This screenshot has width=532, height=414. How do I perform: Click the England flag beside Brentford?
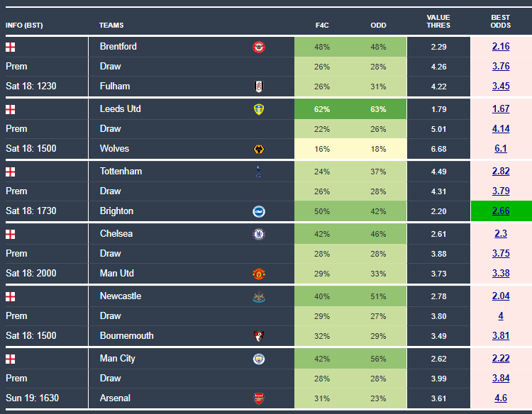point(11,47)
